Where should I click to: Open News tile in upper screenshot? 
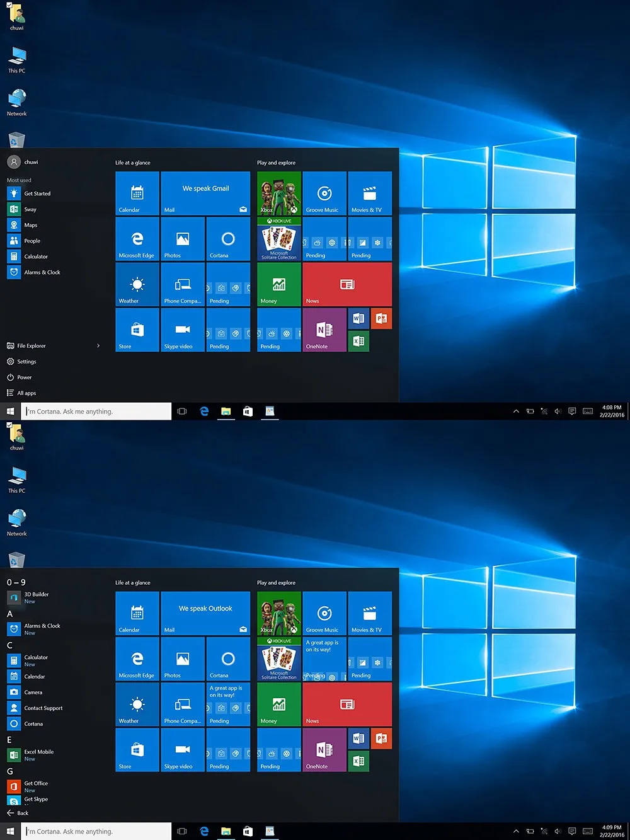(347, 284)
